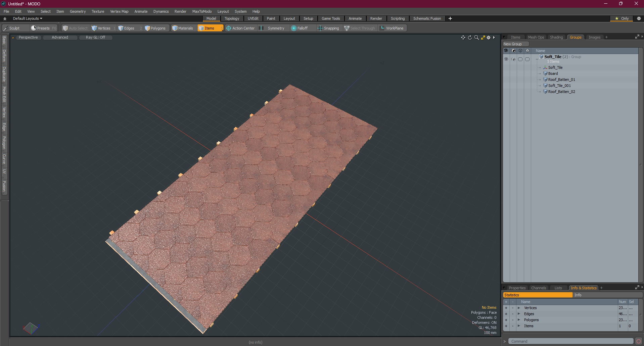The image size is (644, 346).
Task: Switch to Vertices selection mode
Action: 103,28
